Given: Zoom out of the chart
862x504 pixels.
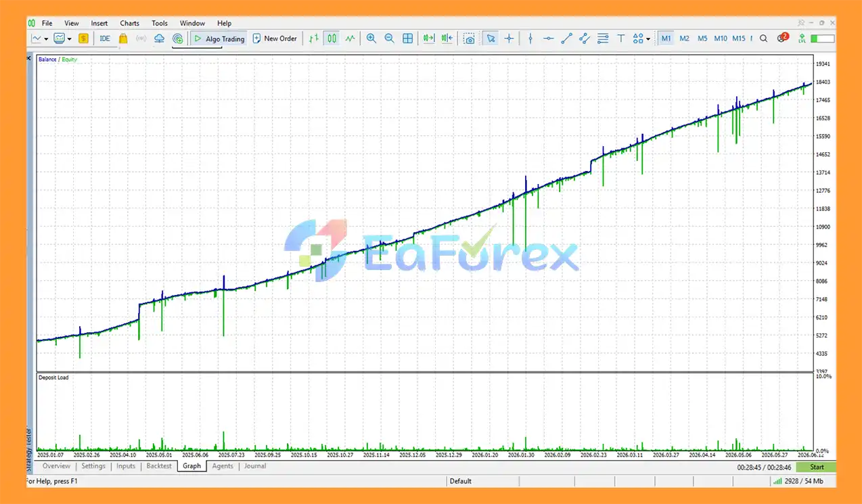Looking at the screenshot, I should (x=389, y=39).
